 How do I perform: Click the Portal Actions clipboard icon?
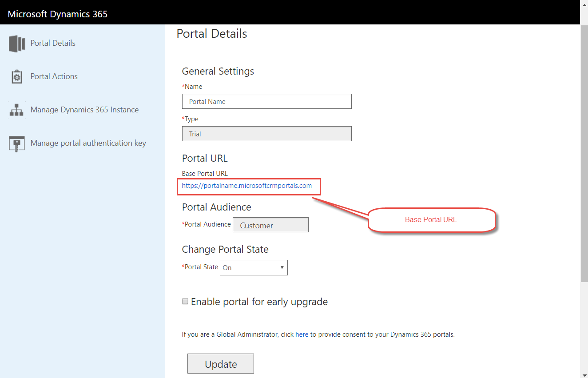coord(16,76)
